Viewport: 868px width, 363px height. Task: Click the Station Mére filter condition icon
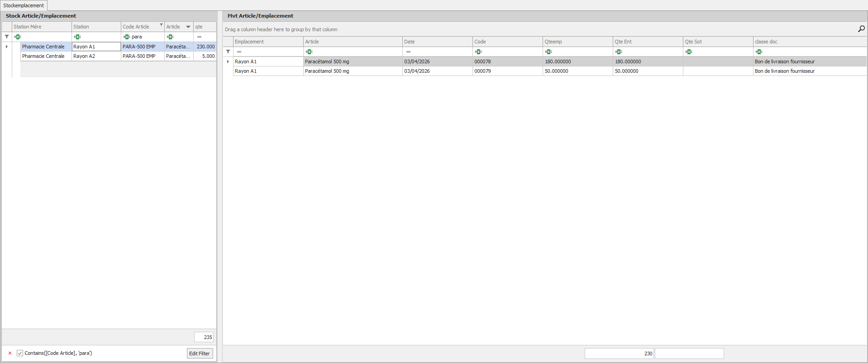(18, 37)
